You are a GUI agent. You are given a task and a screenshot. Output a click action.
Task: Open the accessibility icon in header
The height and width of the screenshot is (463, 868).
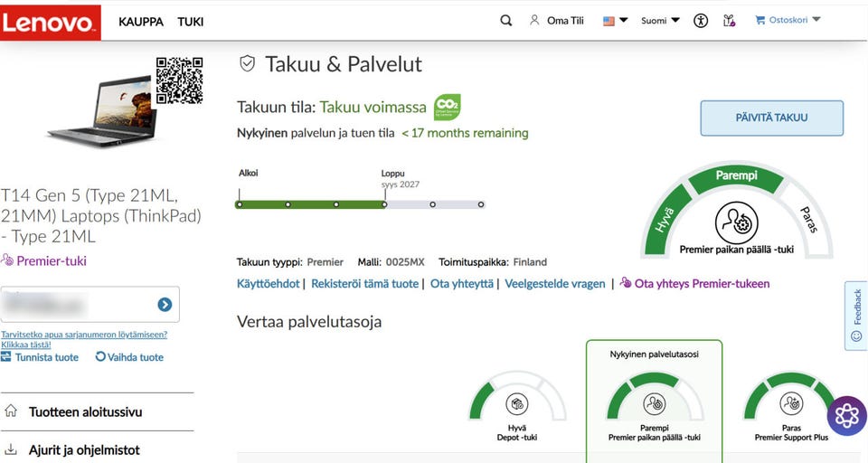coord(701,21)
